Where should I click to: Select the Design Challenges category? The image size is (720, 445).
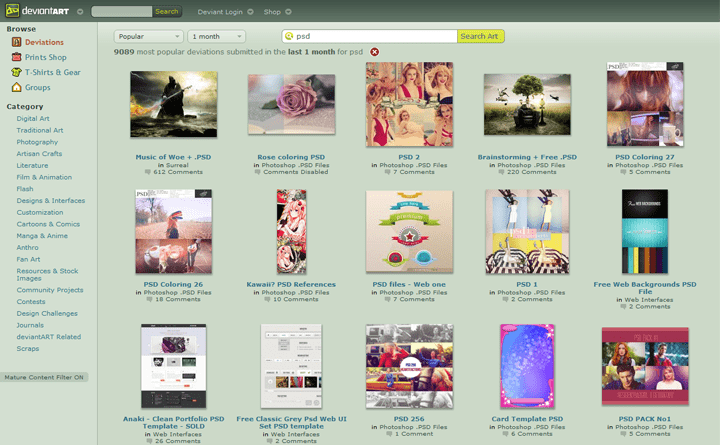47,314
